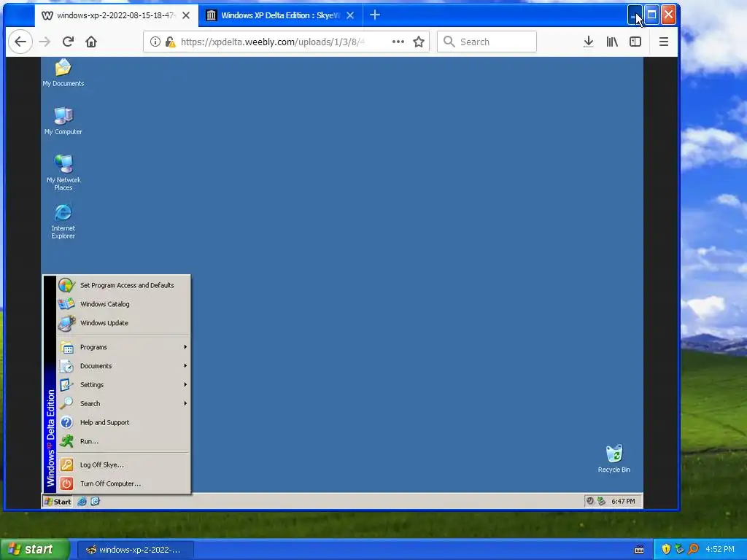Click the outer green start button

pos(34,550)
